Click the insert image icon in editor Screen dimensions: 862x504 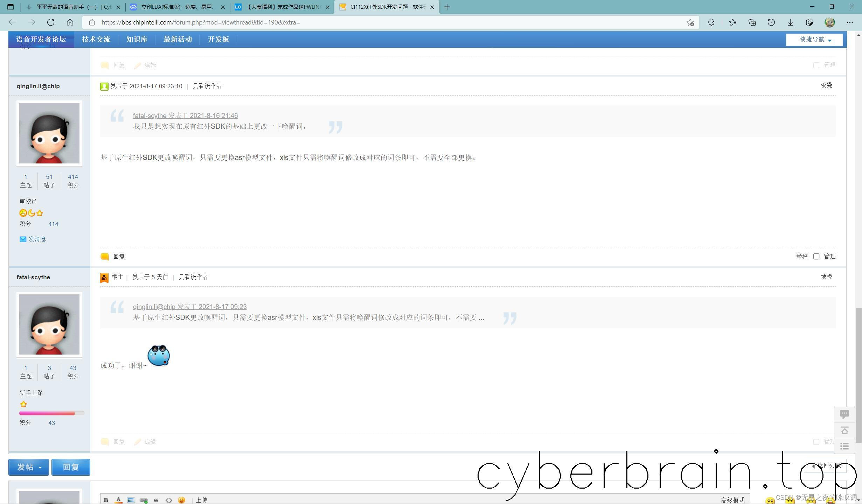[131, 500]
